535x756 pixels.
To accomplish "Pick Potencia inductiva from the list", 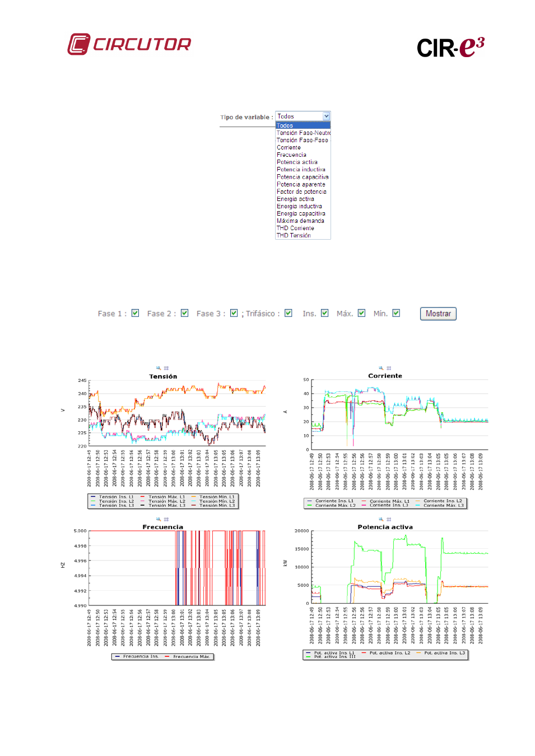I will pyautogui.click(x=303, y=169).
